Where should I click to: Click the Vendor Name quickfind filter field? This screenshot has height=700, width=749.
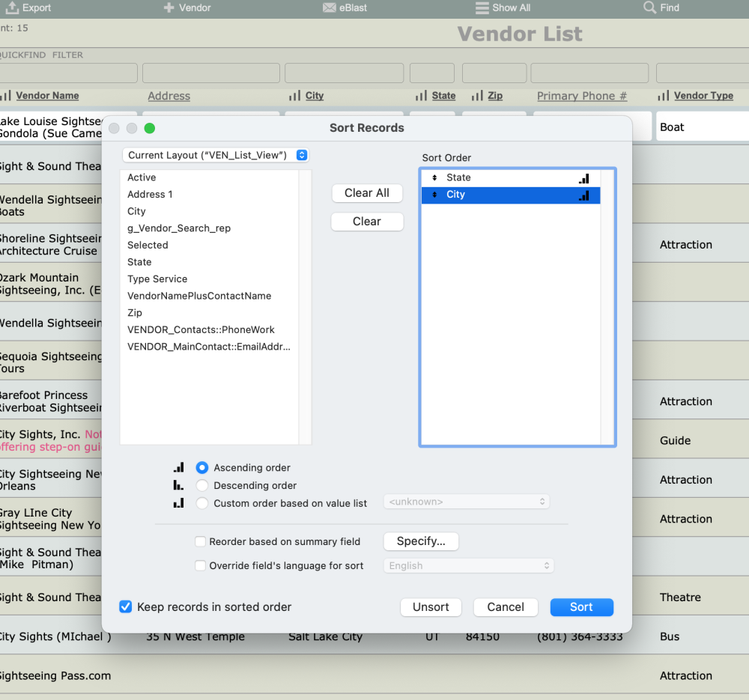click(68, 73)
